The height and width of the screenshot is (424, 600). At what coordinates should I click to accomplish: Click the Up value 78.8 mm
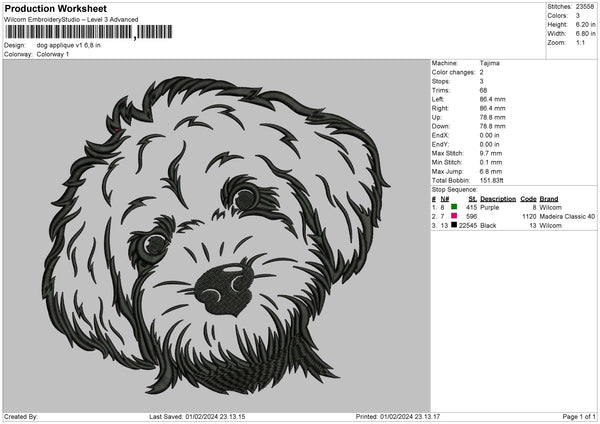pyautogui.click(x=492, y=117)
